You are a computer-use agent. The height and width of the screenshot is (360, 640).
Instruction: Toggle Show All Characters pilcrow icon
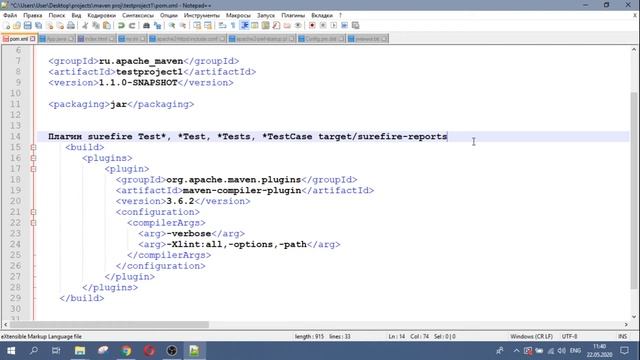pos(233,26)
